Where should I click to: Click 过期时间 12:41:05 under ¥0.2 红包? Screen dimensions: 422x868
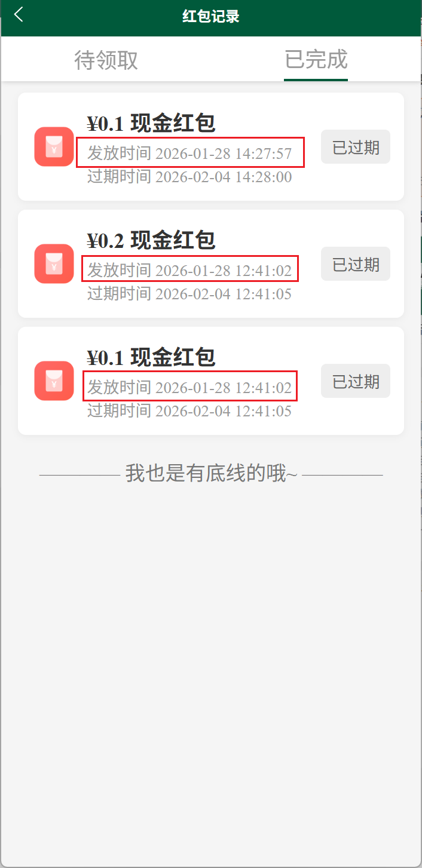[x=190, y=294]
